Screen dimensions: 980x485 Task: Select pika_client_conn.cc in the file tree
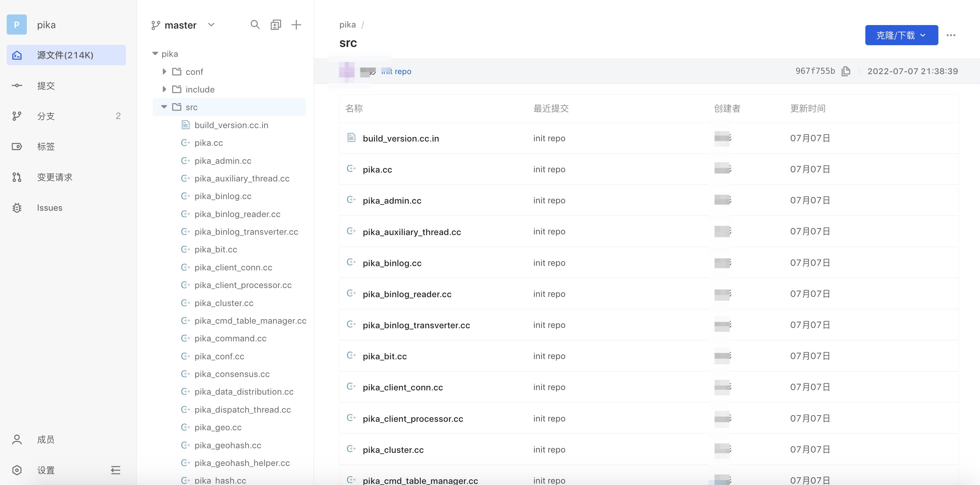[233, 267]
